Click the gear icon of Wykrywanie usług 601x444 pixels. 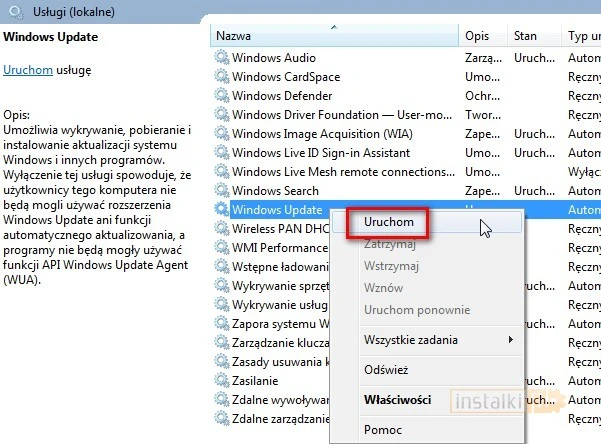tap(222, 304)
